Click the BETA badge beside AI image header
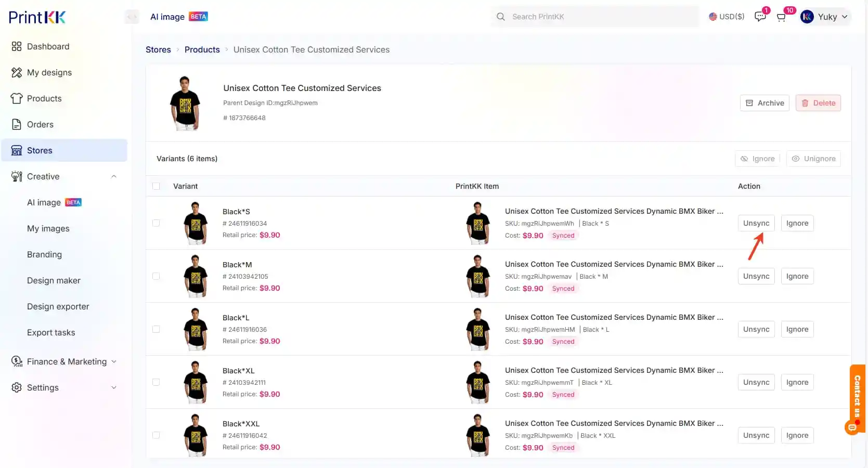The height and width of the screenshot is (468, 868). [x=198, y=17]
